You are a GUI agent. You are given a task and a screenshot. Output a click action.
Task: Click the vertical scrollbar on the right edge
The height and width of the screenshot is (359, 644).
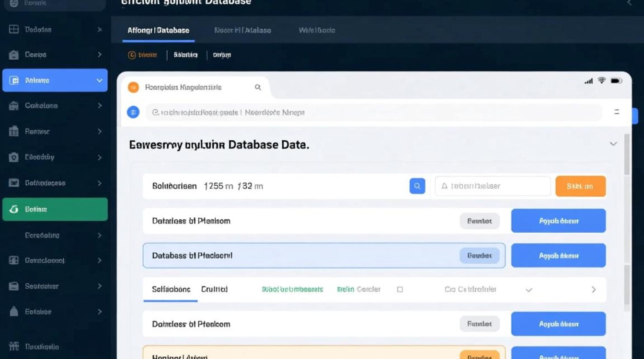pos(627,155)
